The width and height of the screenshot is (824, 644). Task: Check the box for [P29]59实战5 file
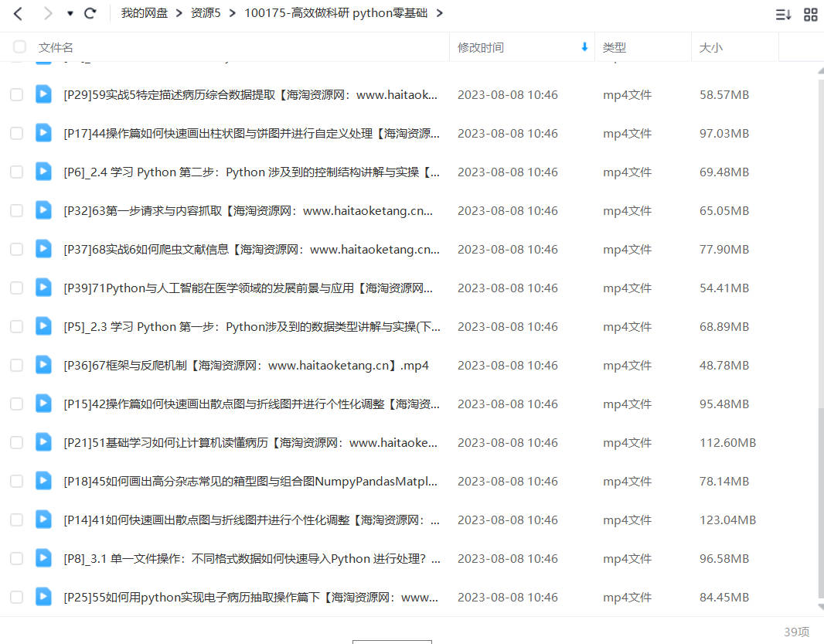pyautogui.click(x=17, y=94)
